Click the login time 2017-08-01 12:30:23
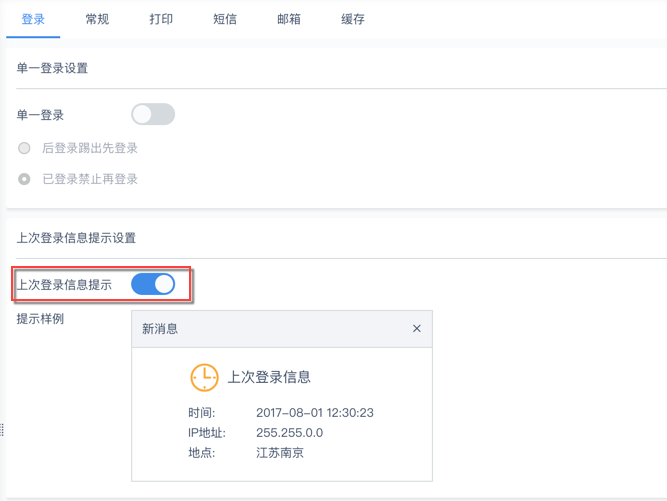 tap(315, 413)
